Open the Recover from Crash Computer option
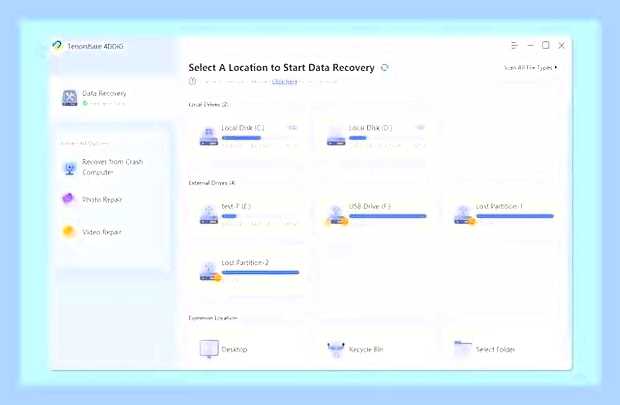 coord(113,167)
